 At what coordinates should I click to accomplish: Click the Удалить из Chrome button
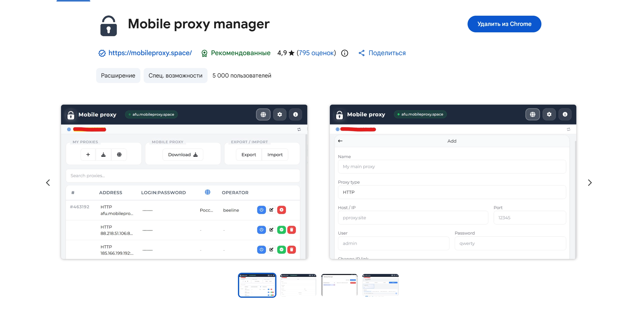504,24
